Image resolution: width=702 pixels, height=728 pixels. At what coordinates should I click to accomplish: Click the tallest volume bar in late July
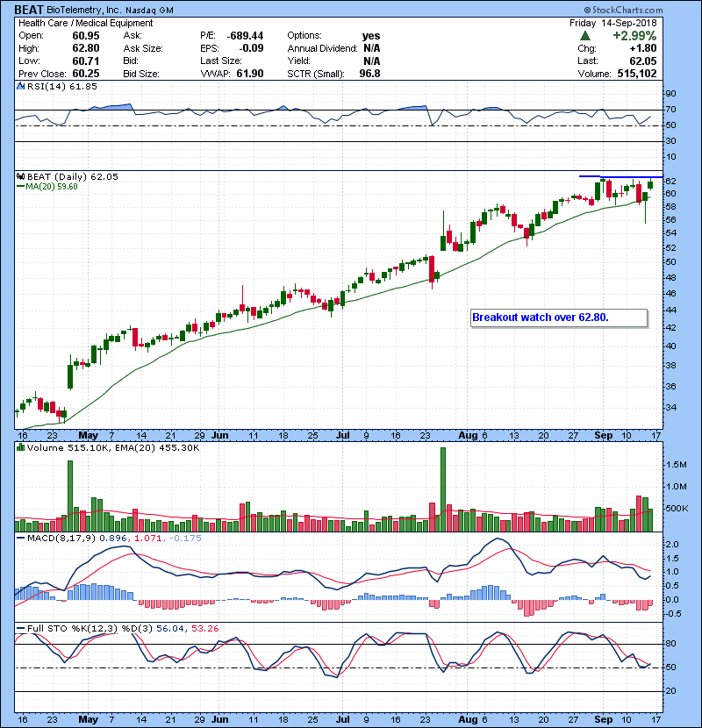443,489
